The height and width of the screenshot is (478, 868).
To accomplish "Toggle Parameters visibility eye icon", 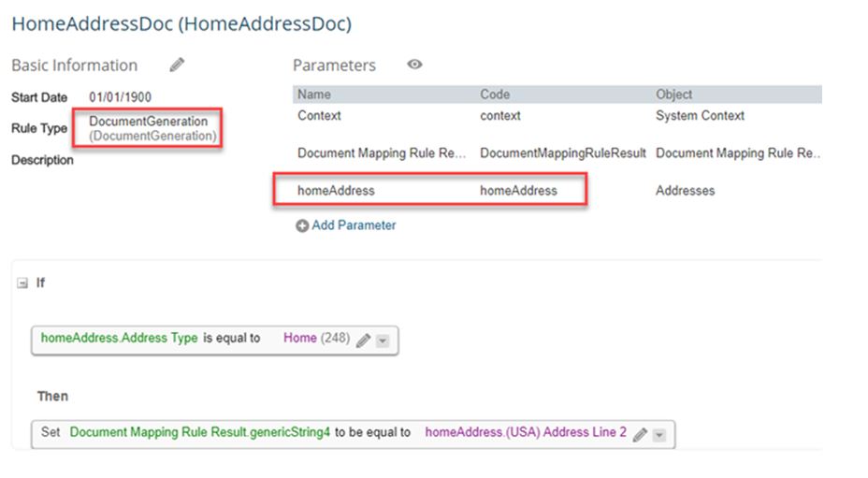I will [414, 65].
